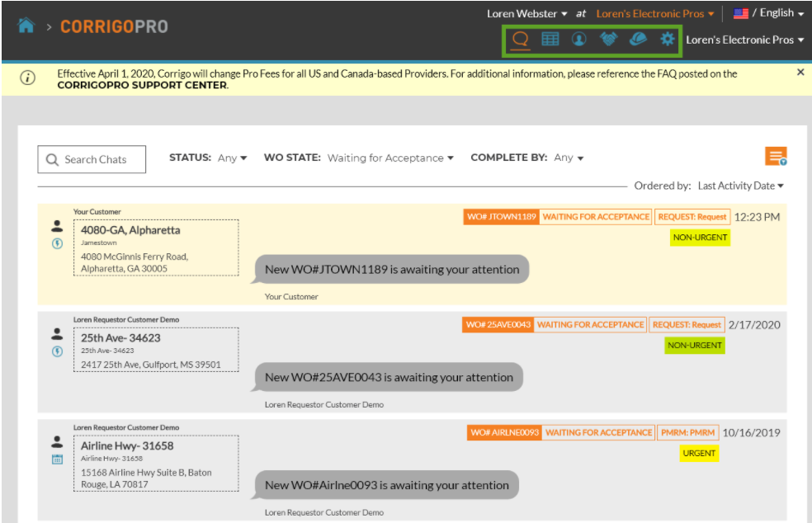Open the Loren Webster account menu
This screenshot has height=523, width=812.
[526, 13]
